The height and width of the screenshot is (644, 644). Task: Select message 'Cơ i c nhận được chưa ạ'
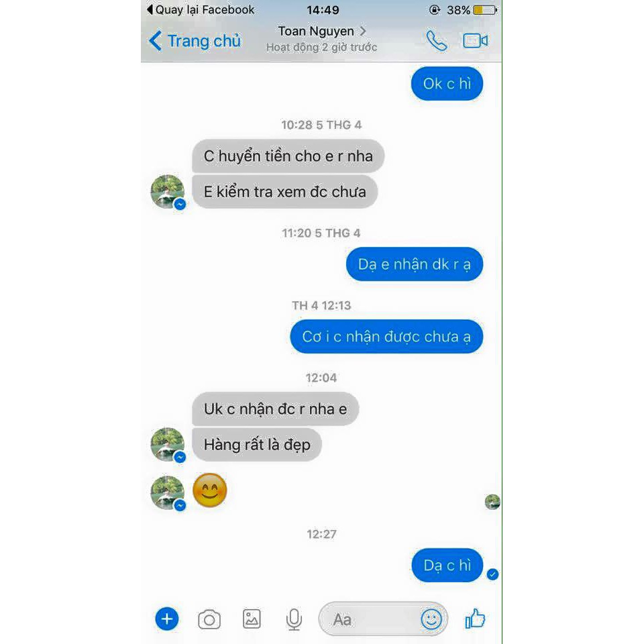click(386, 336)
